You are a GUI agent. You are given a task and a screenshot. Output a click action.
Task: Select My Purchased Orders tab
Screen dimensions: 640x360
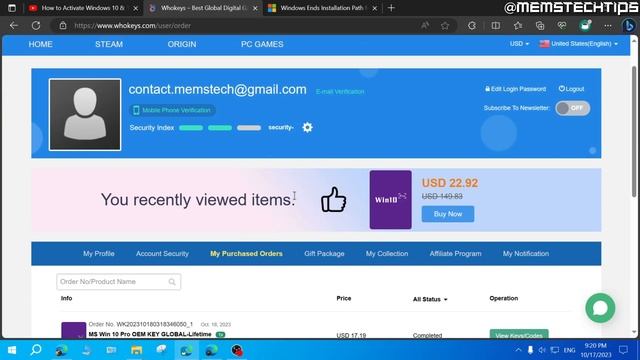click(246, 253)
